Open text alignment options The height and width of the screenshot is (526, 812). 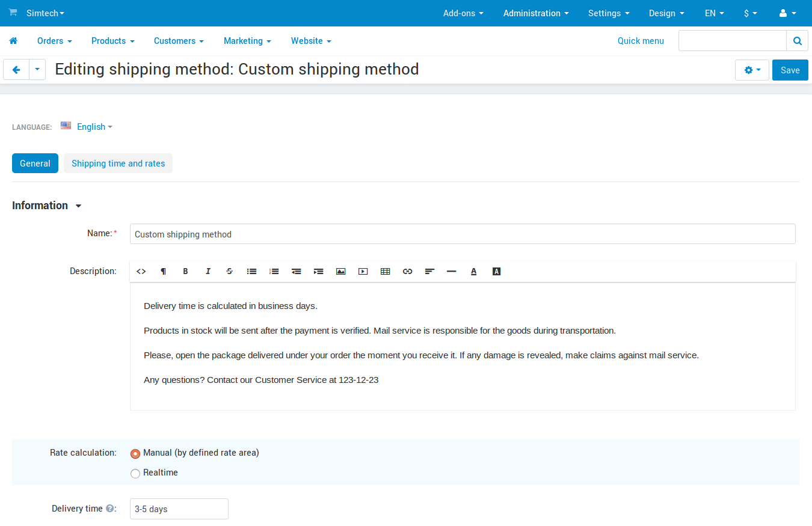(429, 271)
